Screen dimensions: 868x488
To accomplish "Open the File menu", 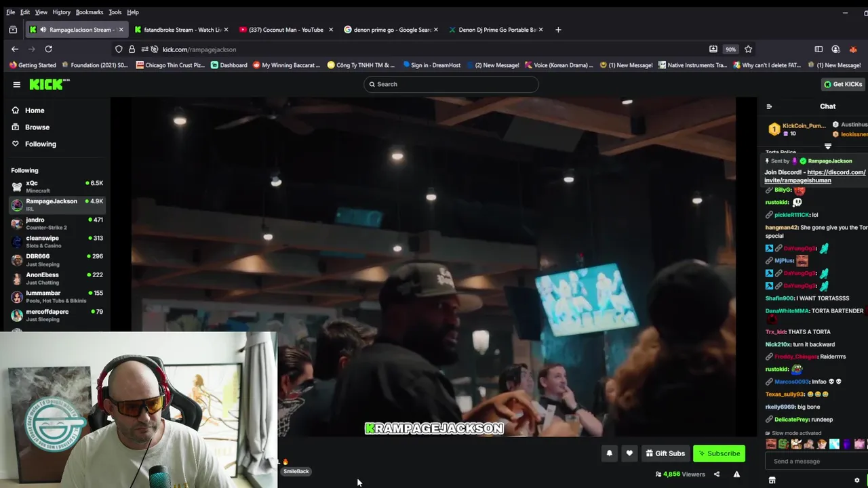I will click(11, 12).
